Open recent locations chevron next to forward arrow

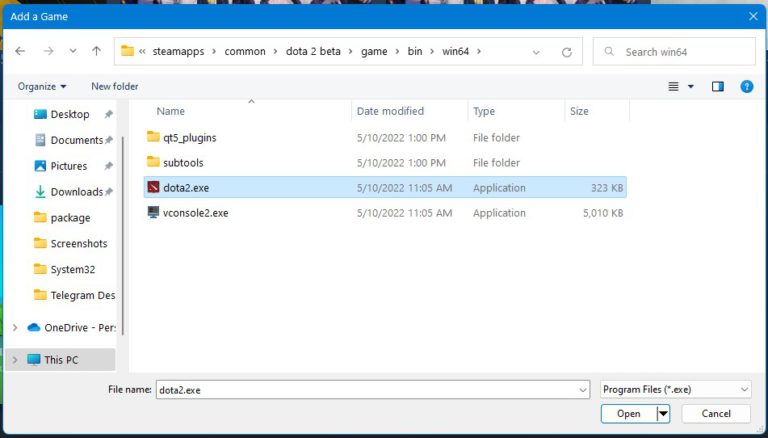pos(72,51)
